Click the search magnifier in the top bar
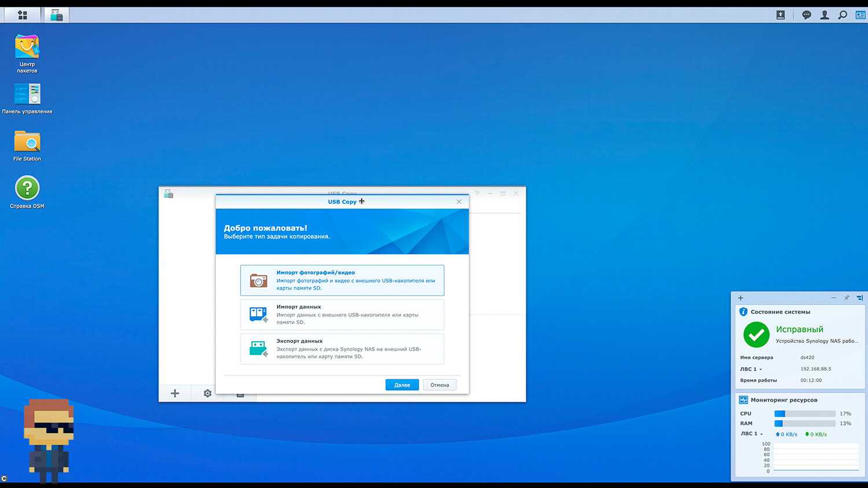This screenshot has height=488, width=868. point(843,15)
